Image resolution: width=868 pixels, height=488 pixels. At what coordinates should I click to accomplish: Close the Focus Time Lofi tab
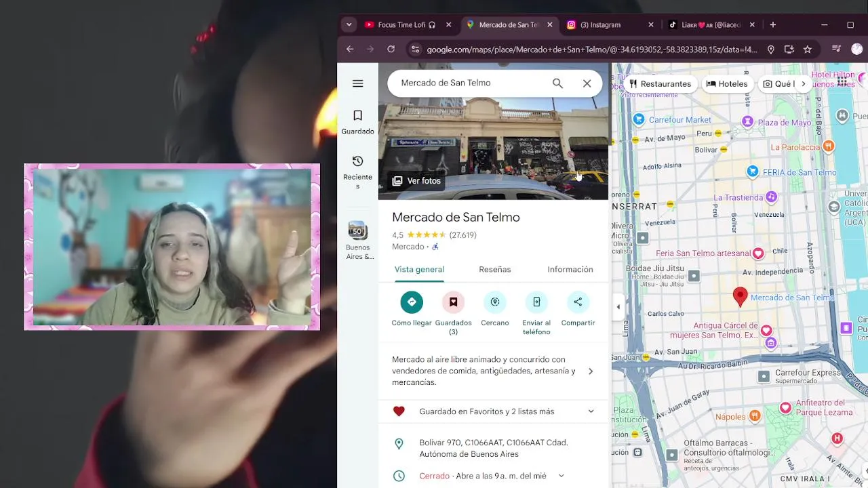(448, 25)
